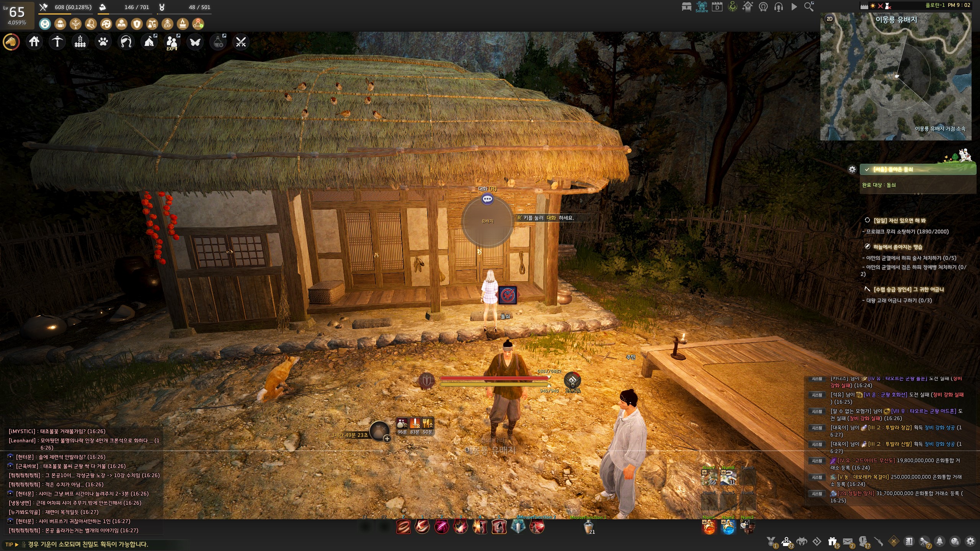Click the play arrow button in top bar
The height and width of the screenshot is (551, 980).
pyautogui.click(x=794, y=7)
